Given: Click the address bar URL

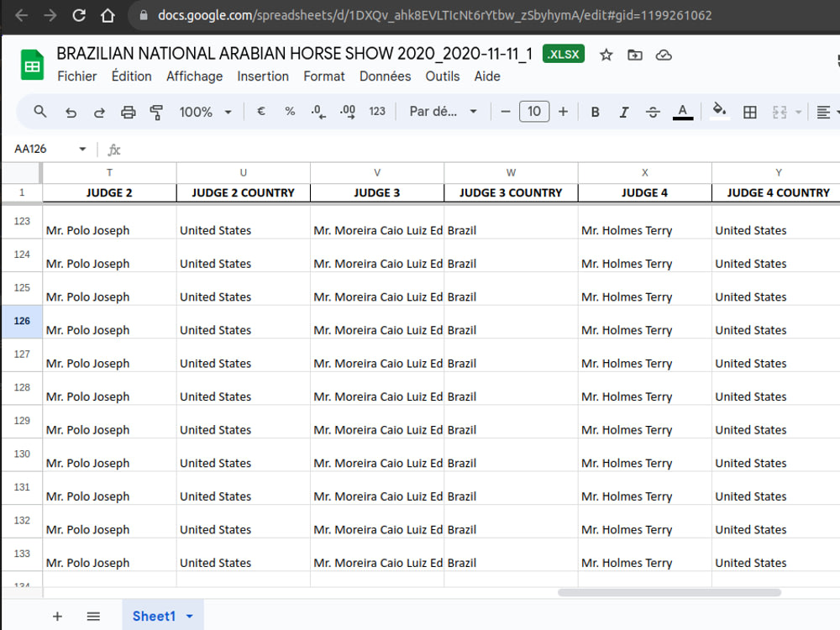Looking at the screenshot, I should tap(434, 15).
